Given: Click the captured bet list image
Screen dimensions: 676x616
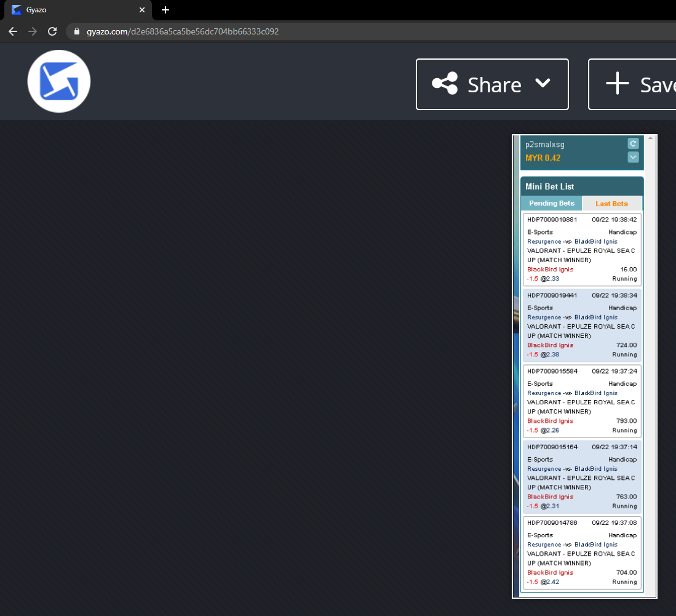Looking at the screenshot, I should coord(584,366).
